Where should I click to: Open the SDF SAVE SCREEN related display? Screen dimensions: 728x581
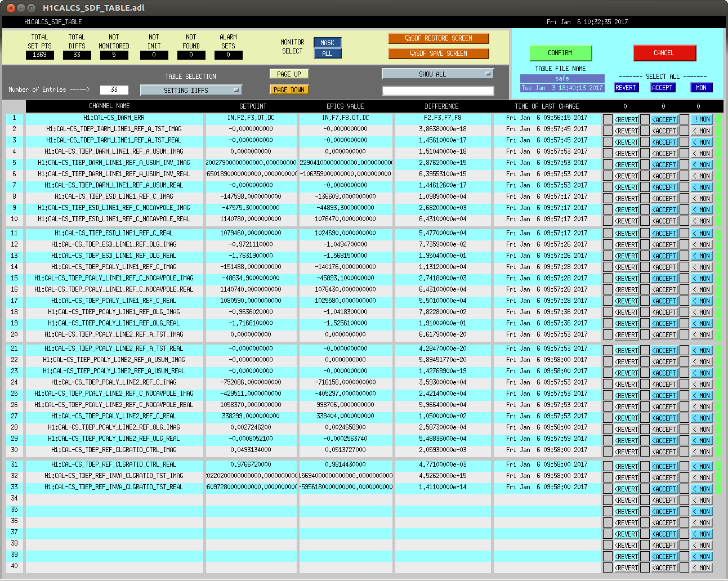coord(439,53)
